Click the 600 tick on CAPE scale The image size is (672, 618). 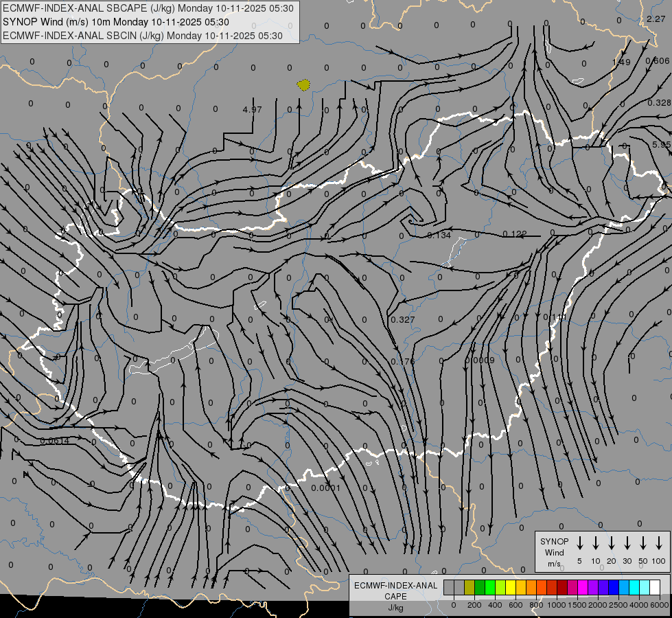pos(515,605)
